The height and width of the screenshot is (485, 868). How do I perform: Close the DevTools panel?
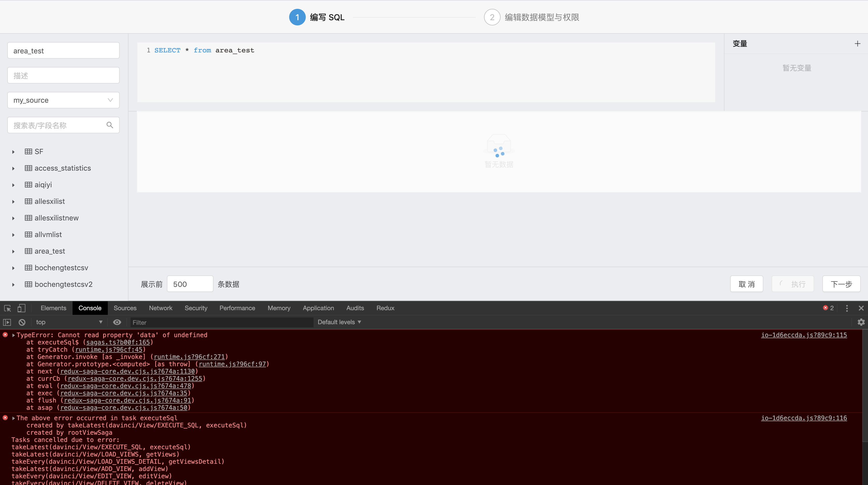point(861,308)
